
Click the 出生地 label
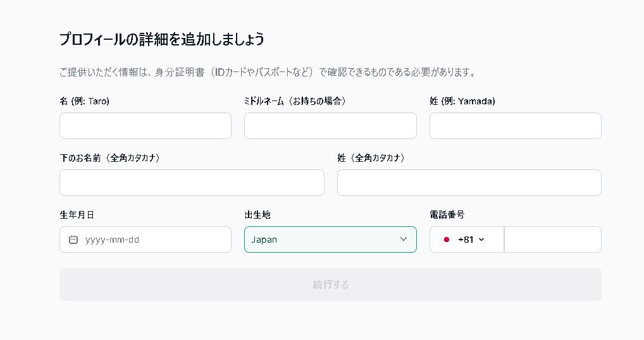click(x=257, y=215)
